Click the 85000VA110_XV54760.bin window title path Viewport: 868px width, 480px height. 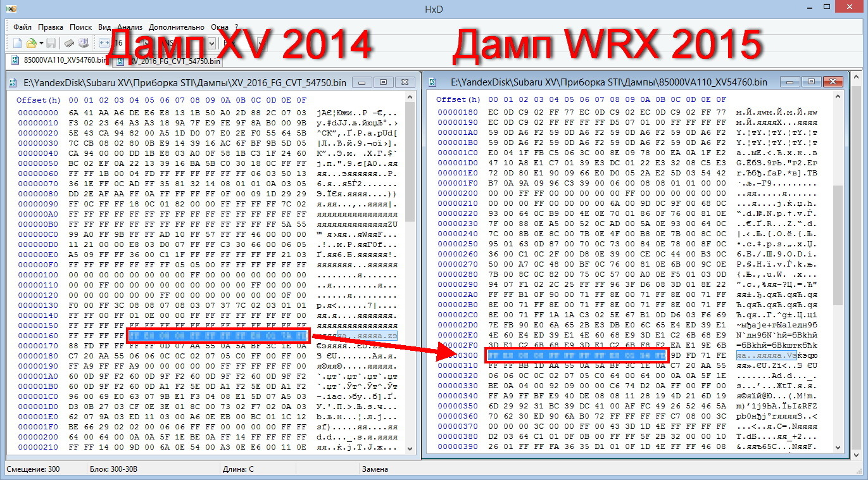tap(609, 82)
